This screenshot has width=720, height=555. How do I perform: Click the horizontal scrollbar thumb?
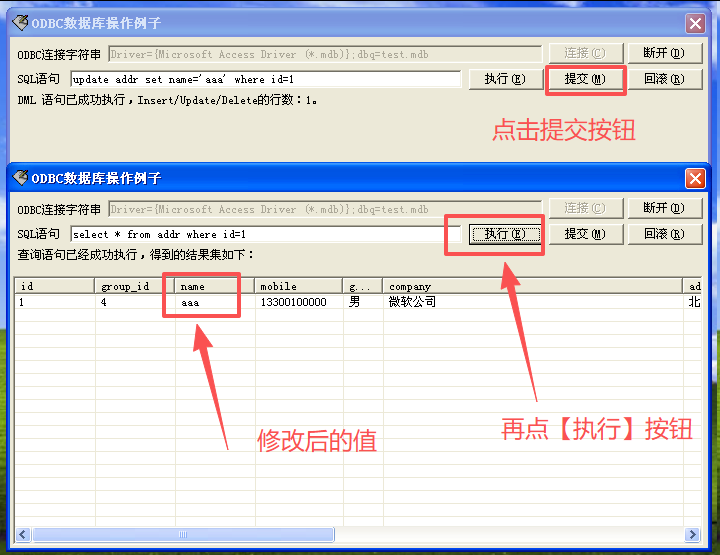click(x=183, y=534)
